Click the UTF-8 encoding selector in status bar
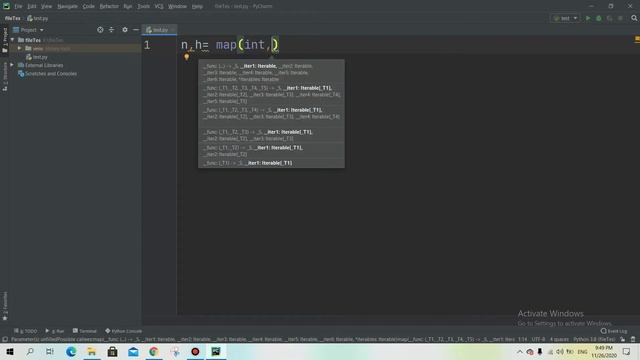 pos(538,339)
